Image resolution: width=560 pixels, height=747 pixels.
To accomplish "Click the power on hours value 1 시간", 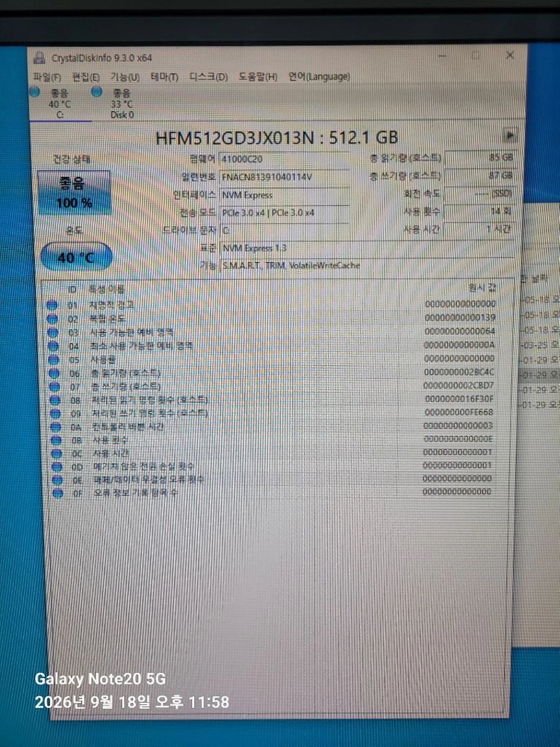I will (479, 229).
